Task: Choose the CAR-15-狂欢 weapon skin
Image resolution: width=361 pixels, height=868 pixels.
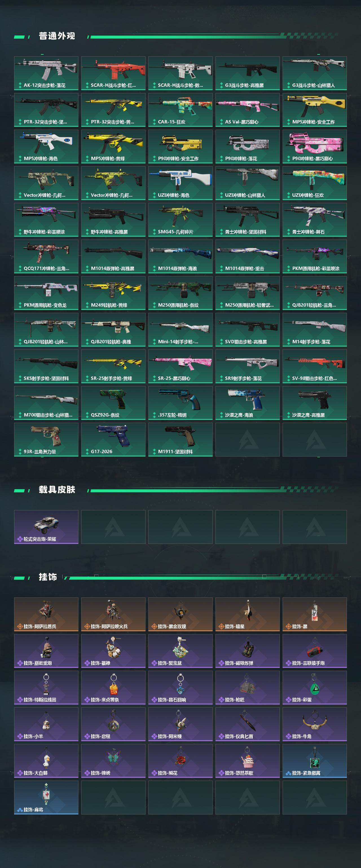Action: point(180,110)
